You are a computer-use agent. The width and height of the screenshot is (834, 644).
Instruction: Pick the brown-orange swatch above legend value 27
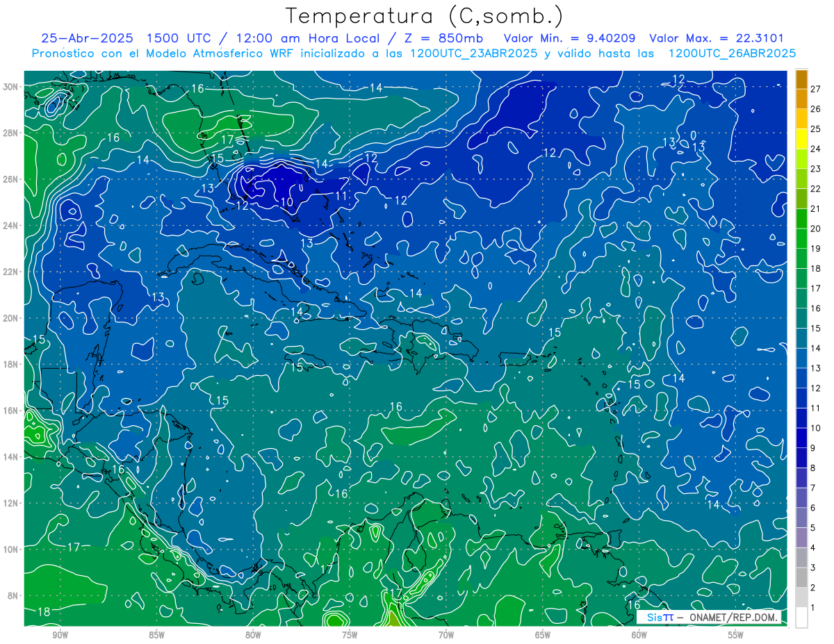tap(801, 79)
